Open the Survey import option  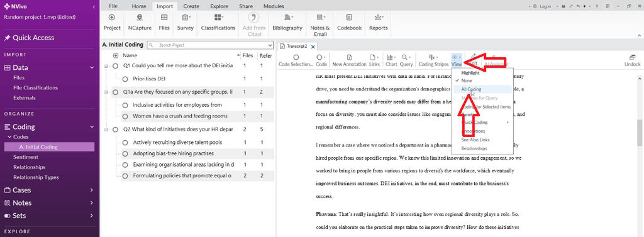(186, 17)
